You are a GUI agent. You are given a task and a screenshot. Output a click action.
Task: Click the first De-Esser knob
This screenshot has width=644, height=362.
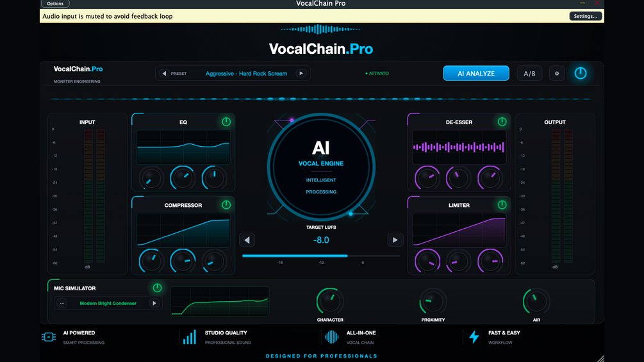pos(427,178)
